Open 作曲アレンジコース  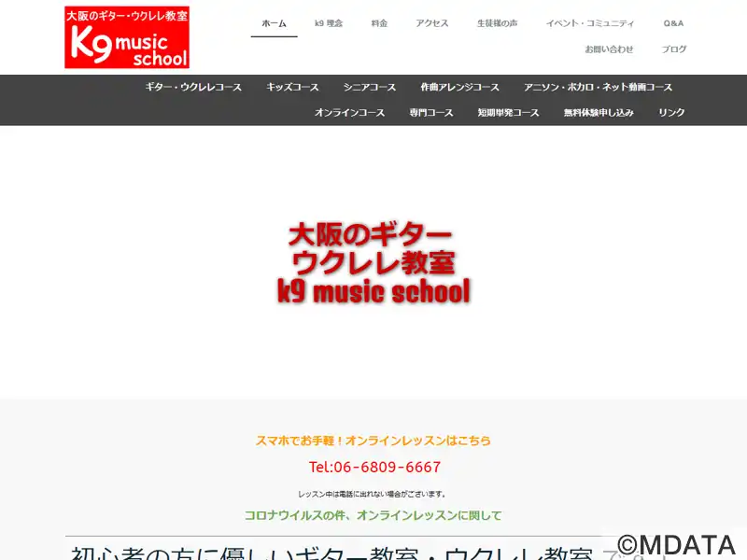point(459,87)
